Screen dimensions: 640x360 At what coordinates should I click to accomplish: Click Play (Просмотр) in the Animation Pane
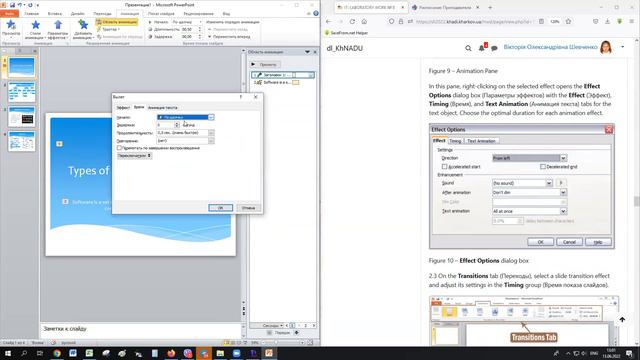265,64
